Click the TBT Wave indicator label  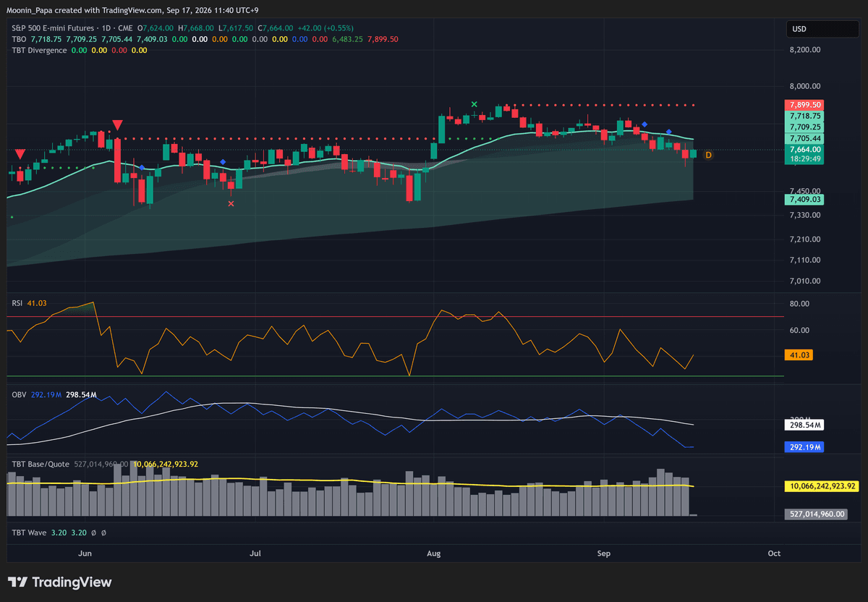(29, 533)
